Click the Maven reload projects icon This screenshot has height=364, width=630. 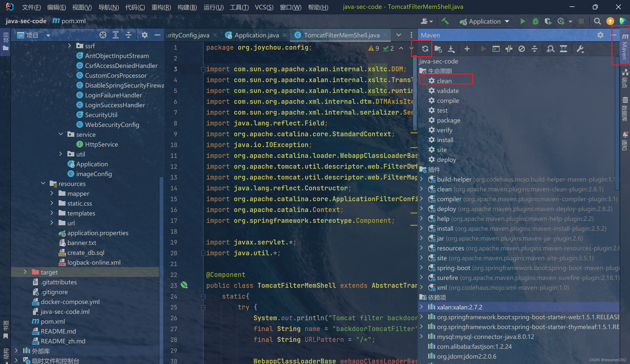425,49
